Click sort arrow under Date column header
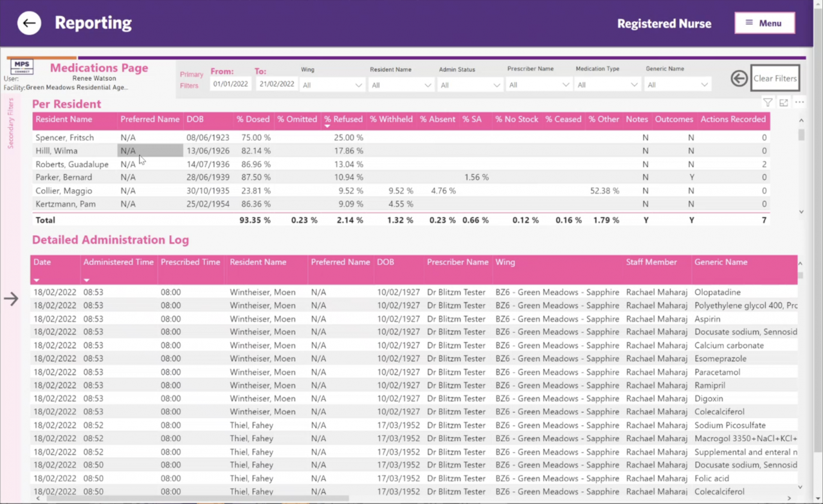 pyautogui.click(x=37, y=280)
